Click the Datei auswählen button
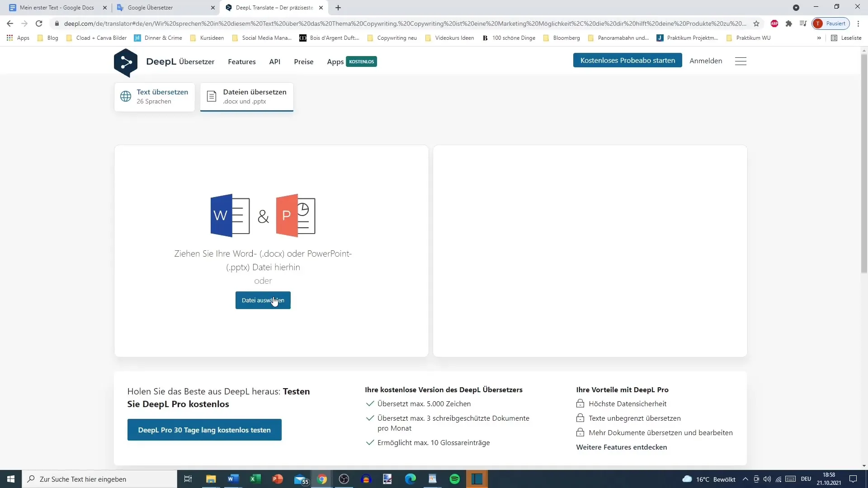The image size is (868, 488). coord(263,300)
